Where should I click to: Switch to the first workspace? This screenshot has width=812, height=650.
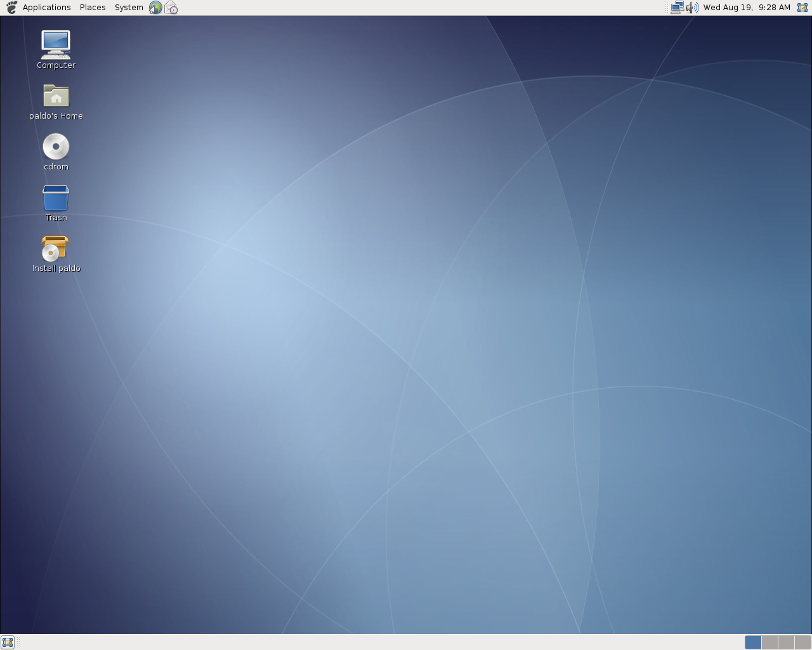click(753, 642)
